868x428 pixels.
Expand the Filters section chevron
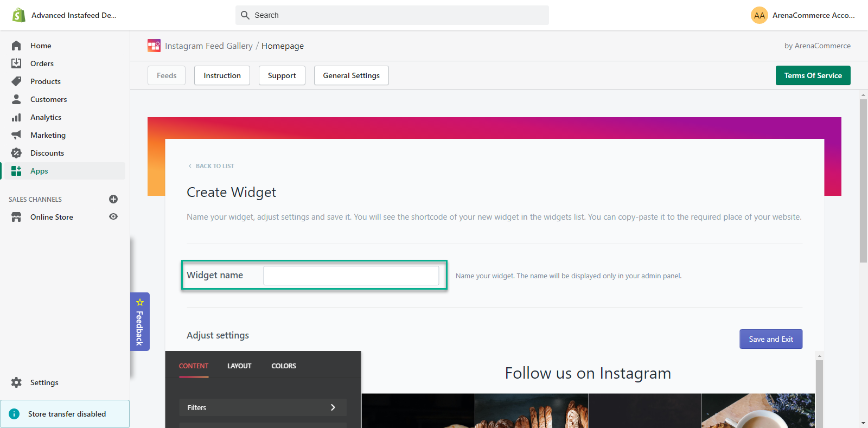pyautogui.click(x=333, y=407)
